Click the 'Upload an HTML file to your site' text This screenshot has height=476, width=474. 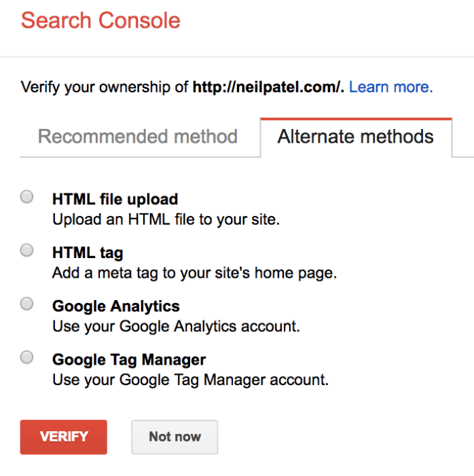click(166, 220)
